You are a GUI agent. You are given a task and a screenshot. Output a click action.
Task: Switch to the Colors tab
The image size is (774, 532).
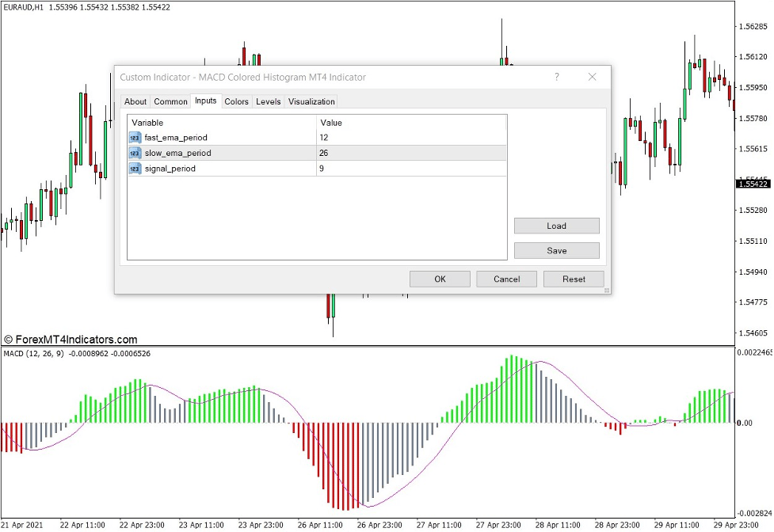click(x=236, y=101)
